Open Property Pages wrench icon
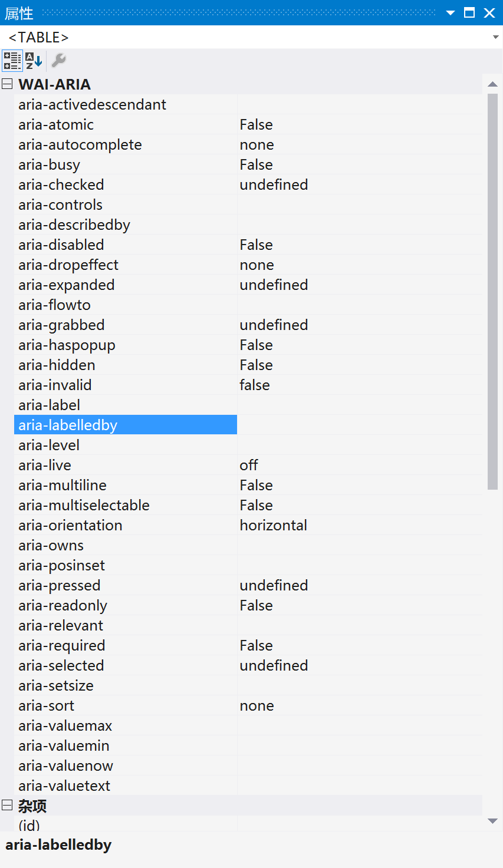The width and height of the screenshot is (503, 868). coord(58,61)
